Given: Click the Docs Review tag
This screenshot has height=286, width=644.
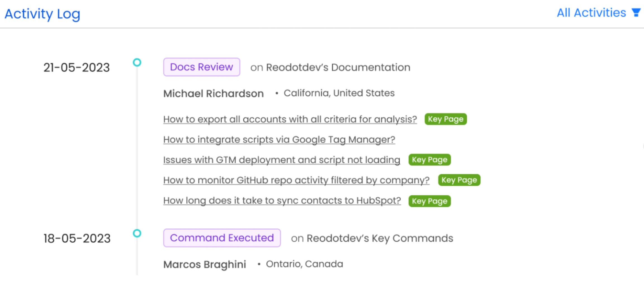Looking at the screenshot, I should tap(202, 67).
